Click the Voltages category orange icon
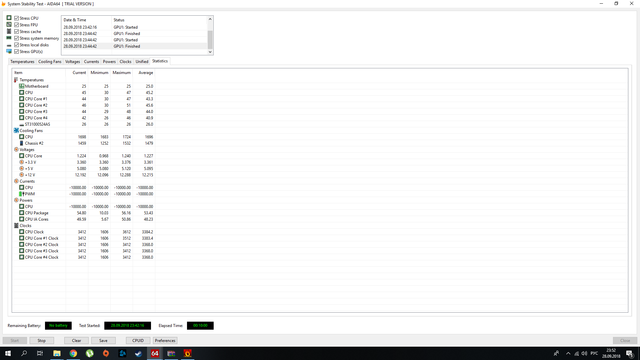Image resolution: width=640 pixels, height=360 pixels. (16, 150)
